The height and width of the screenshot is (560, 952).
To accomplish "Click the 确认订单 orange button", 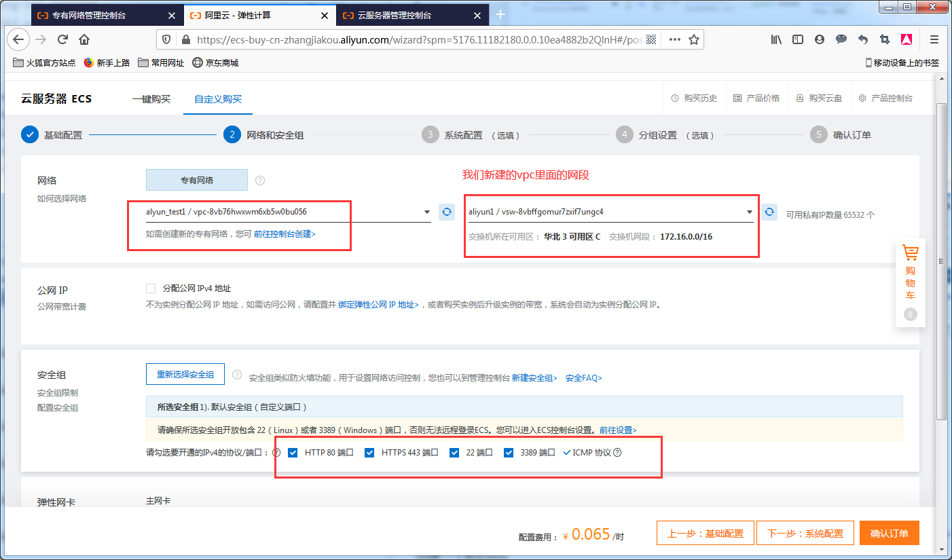I will [x=890, y=533].
